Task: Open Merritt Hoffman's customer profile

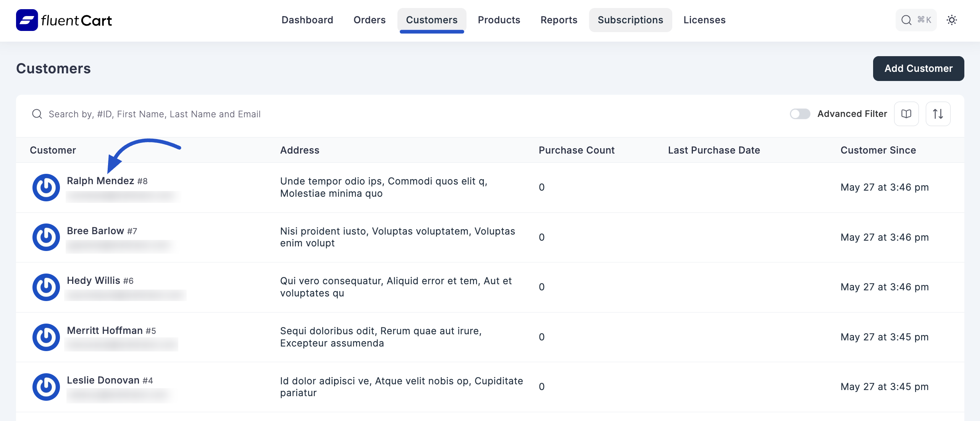Action: pyautogui.click(x=105, y=330)
